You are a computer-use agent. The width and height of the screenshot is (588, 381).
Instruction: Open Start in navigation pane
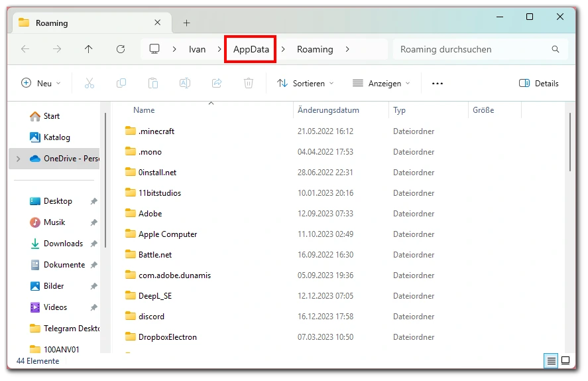51,116
